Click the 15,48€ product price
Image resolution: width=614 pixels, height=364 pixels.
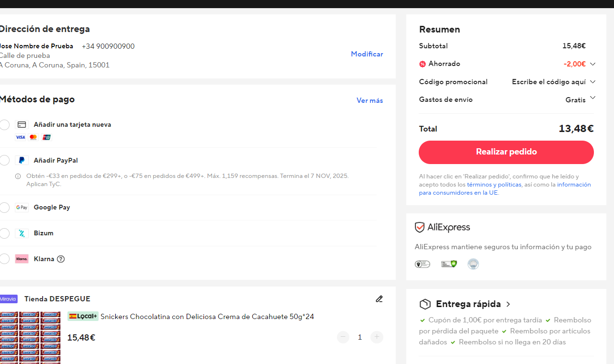click(x=81, y=338)
